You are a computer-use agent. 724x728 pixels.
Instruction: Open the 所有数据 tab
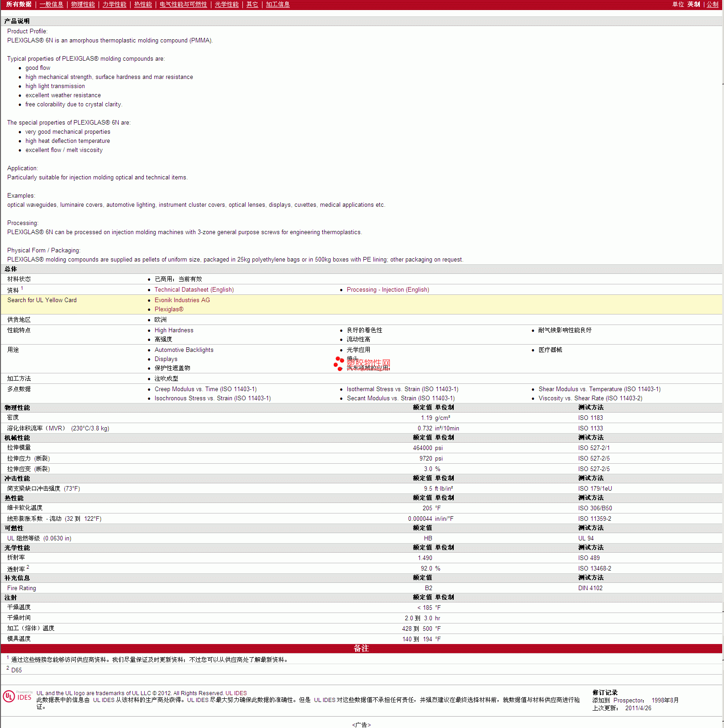coord(19,4)
